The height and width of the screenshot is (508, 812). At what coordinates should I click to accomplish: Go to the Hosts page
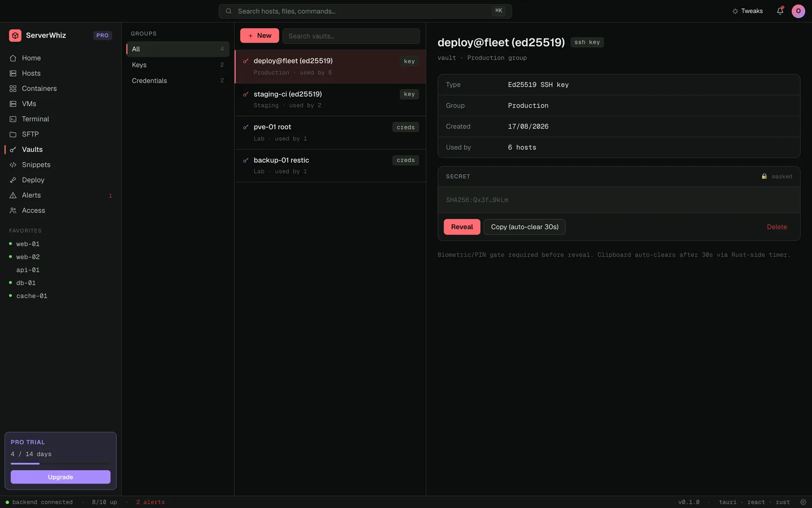click(x=60, y=73)
